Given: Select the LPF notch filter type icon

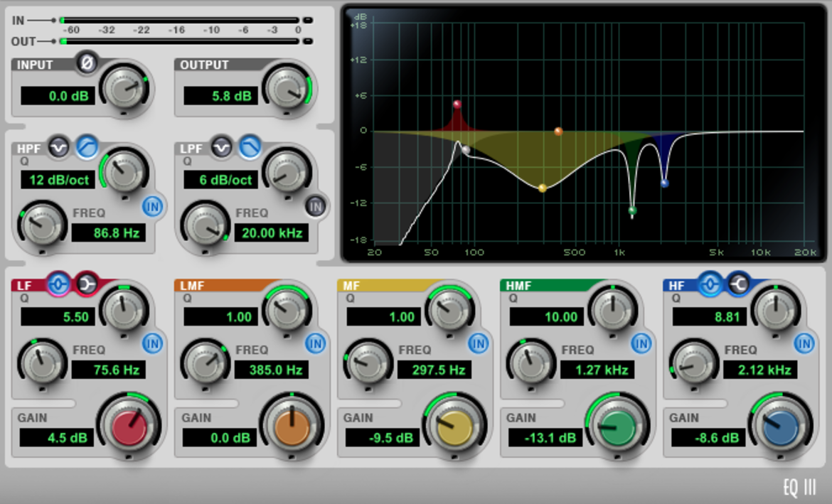Looking at the screenshot, I should pos(222,146).
